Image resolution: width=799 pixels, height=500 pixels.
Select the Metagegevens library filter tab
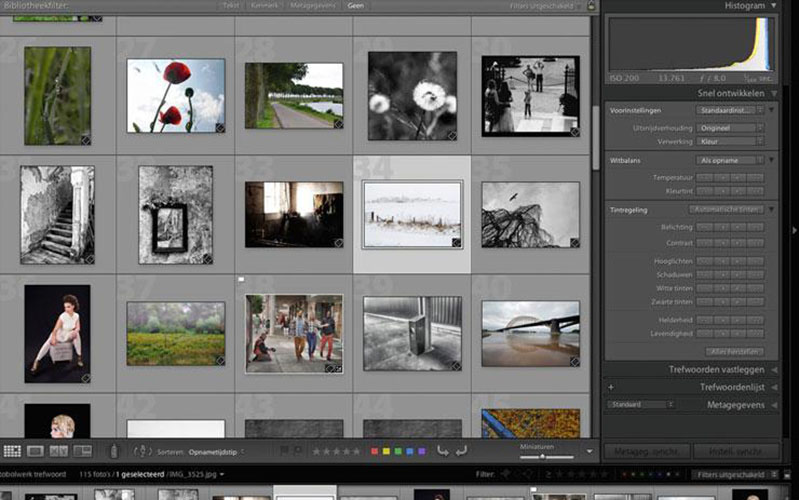click(312, 6)
